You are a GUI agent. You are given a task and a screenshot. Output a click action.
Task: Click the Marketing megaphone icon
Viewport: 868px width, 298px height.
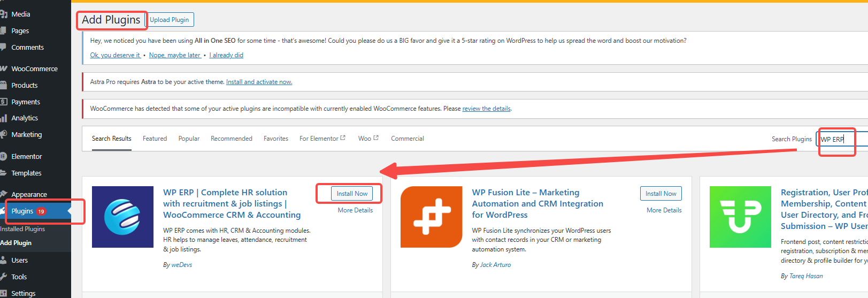click(4, 135)
